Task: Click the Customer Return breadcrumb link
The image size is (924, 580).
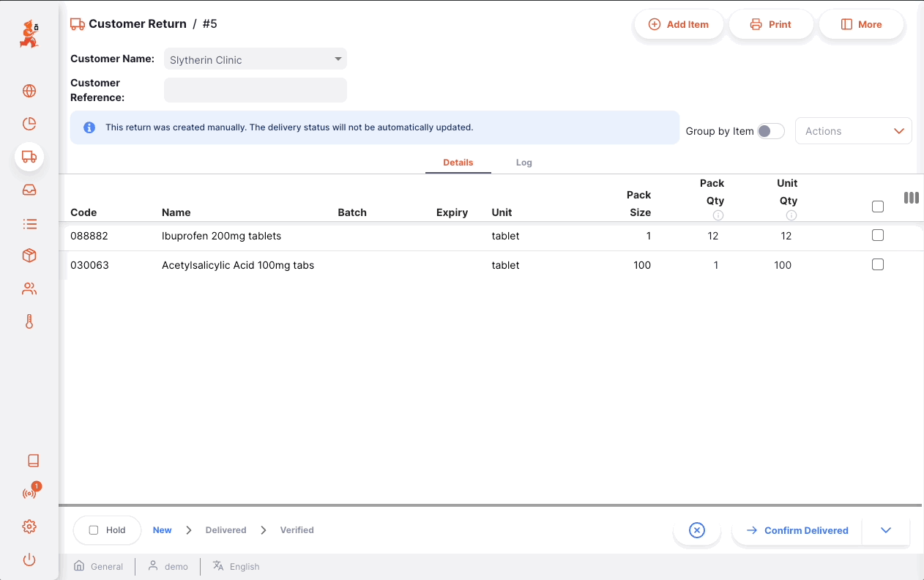Action: click(x=138, y=24)
